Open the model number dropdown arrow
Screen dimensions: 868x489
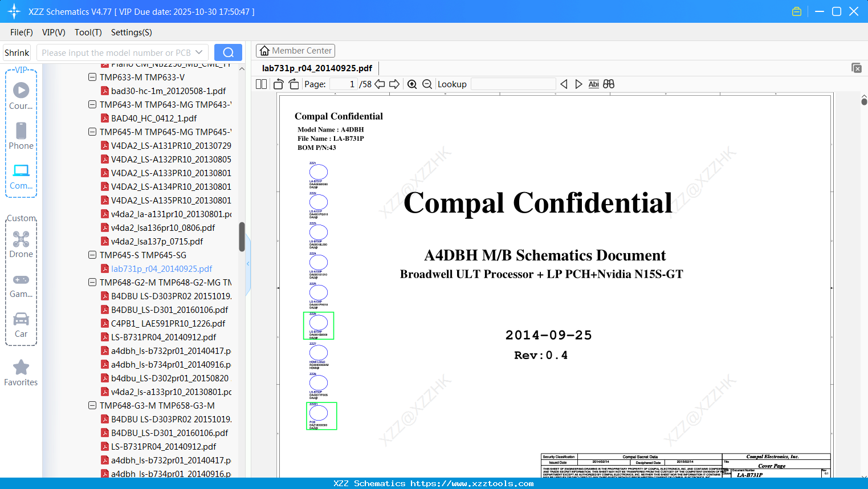(199, 52)
